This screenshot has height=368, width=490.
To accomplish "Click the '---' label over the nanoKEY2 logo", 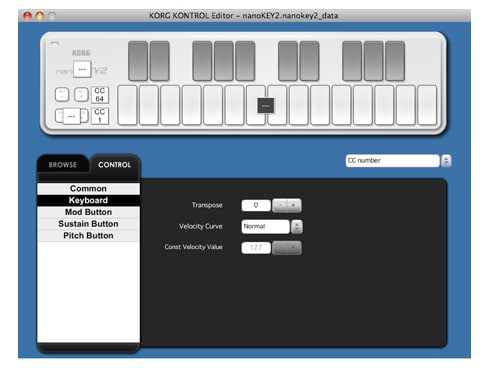I will (x=82, y=69).
